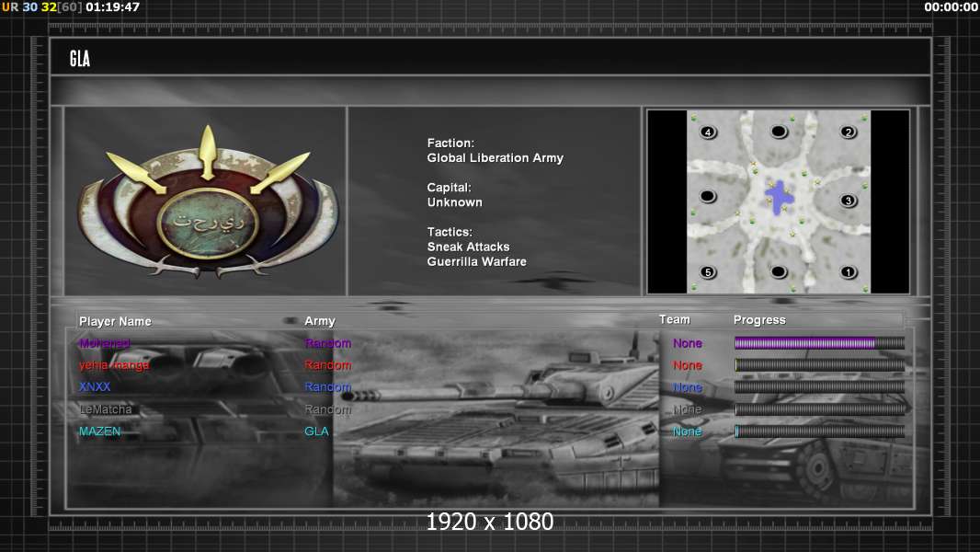Select start position 2 on minimap
Screen dimensions: 980x552
pyautogui.click(x=848, y=132)
